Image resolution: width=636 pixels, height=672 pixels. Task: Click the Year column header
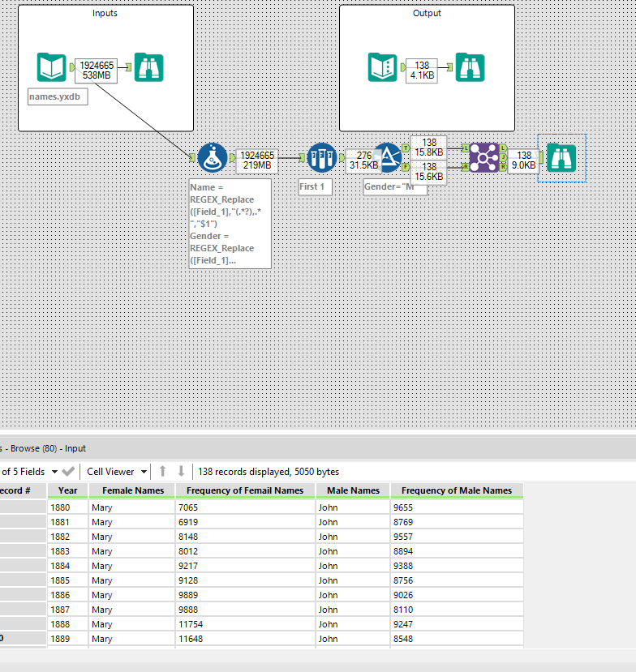(68, 490)
